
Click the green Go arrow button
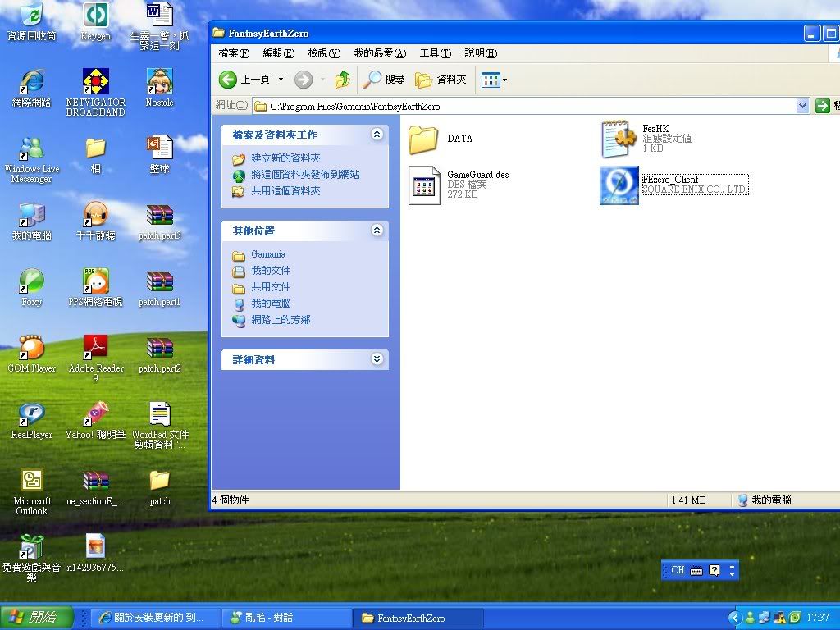click(x=822, y=106)
